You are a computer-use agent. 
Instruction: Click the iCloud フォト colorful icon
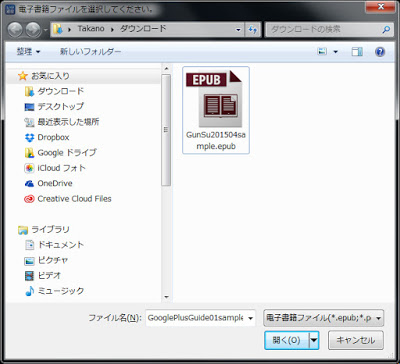pos(29,168)
